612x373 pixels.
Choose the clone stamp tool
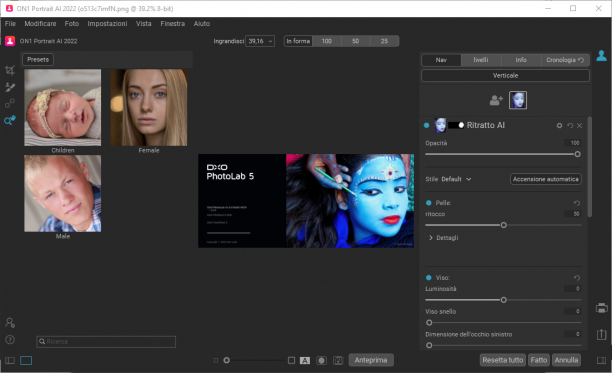pyautogui.click(x=10, y=103)
